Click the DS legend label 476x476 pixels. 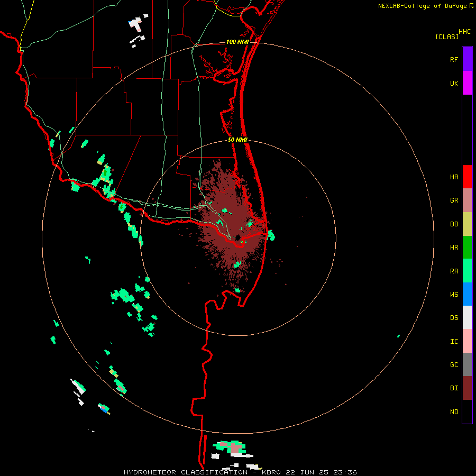tap(454, 317)
